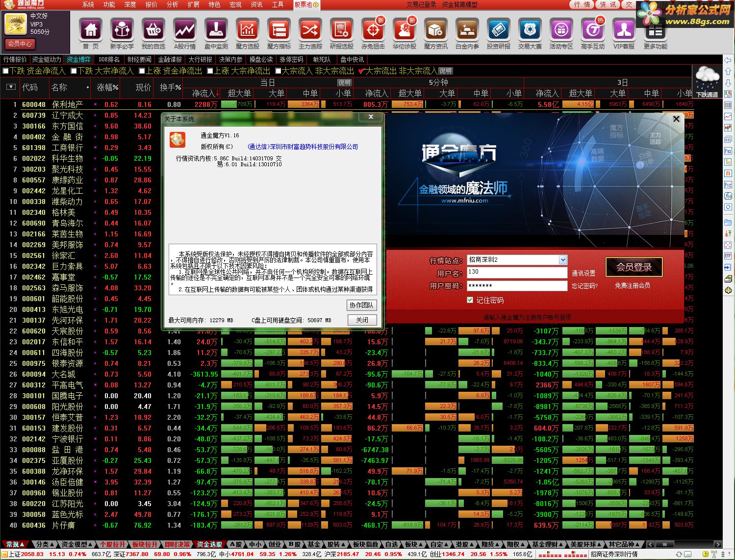Open the table column menu dropdown arrow
Viewport: 735px width, 560px height.
tap(11, 87)
